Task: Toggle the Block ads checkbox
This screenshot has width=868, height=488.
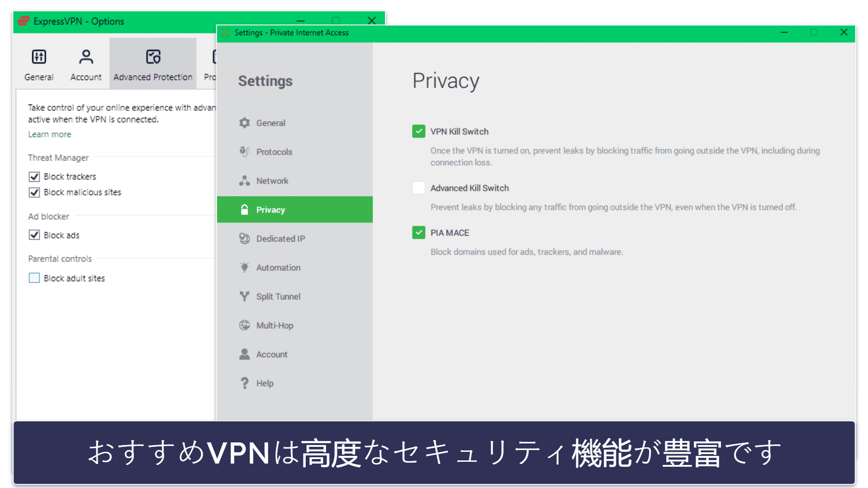Action: pos(34,235)
